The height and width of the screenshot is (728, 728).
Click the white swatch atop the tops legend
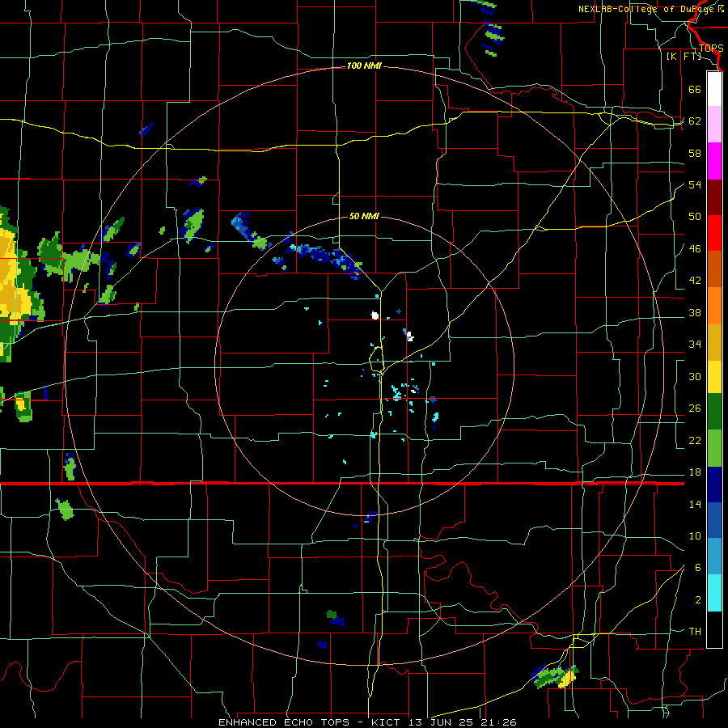tap(714, 89)
